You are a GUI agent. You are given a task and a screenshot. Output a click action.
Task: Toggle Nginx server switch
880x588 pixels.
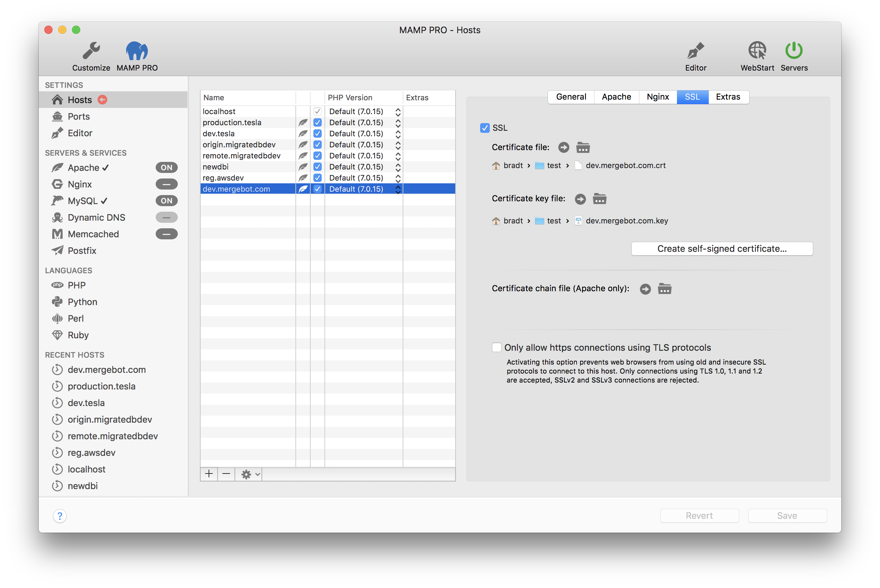166,184
